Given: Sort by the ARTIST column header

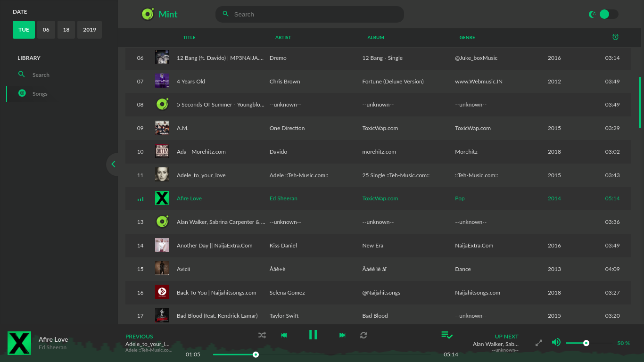Looking at the screenshot, I should click(x=283, y=37).
